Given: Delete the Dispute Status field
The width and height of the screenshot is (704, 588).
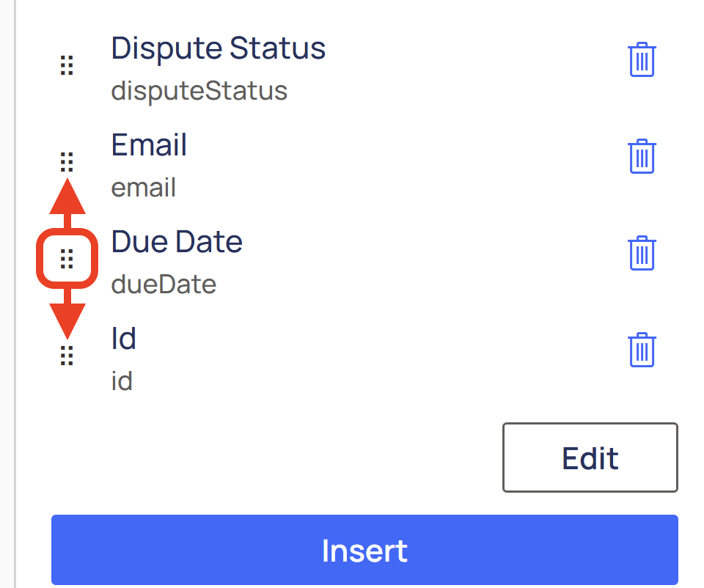Looking at the screenshot, I should [642, 59].
